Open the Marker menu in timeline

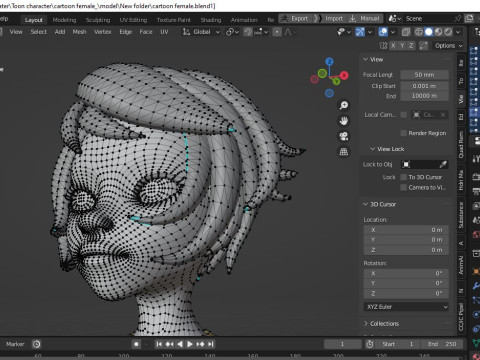[x=15, y=344]
